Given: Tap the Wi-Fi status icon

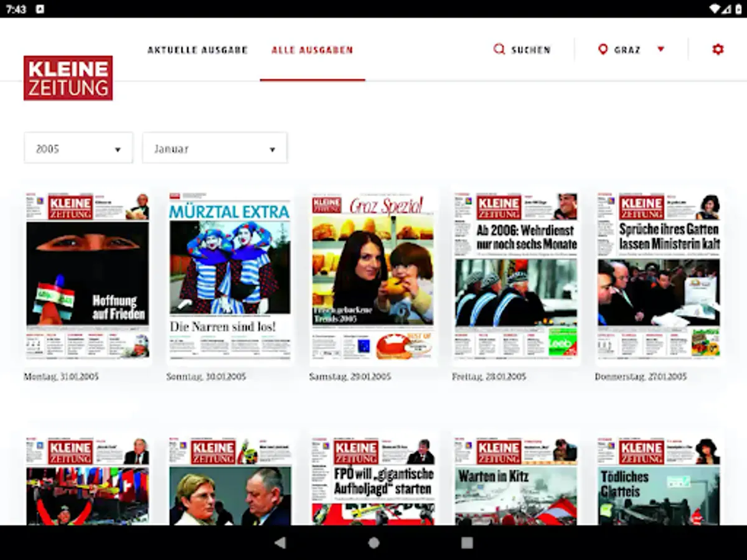Looking at the screenshot, I should pos(714,9).
